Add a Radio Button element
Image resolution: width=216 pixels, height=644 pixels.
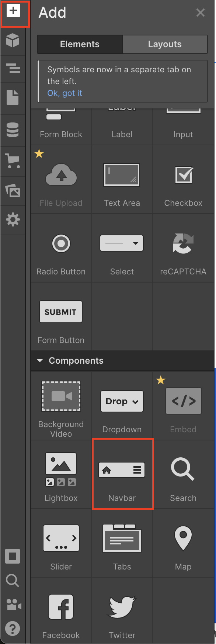61,248
